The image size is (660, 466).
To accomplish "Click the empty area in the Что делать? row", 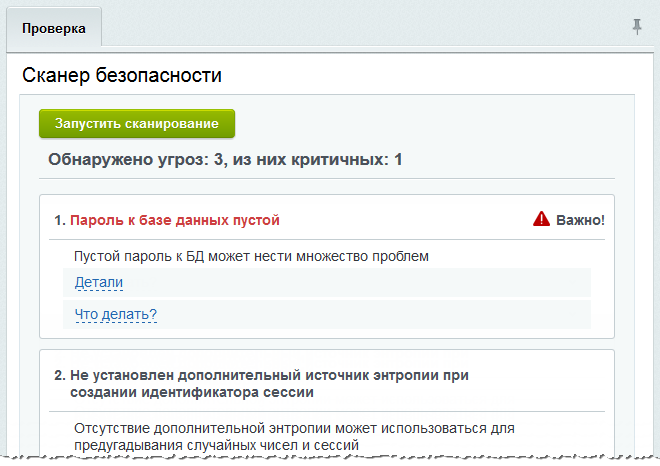I will coord(370,315).
